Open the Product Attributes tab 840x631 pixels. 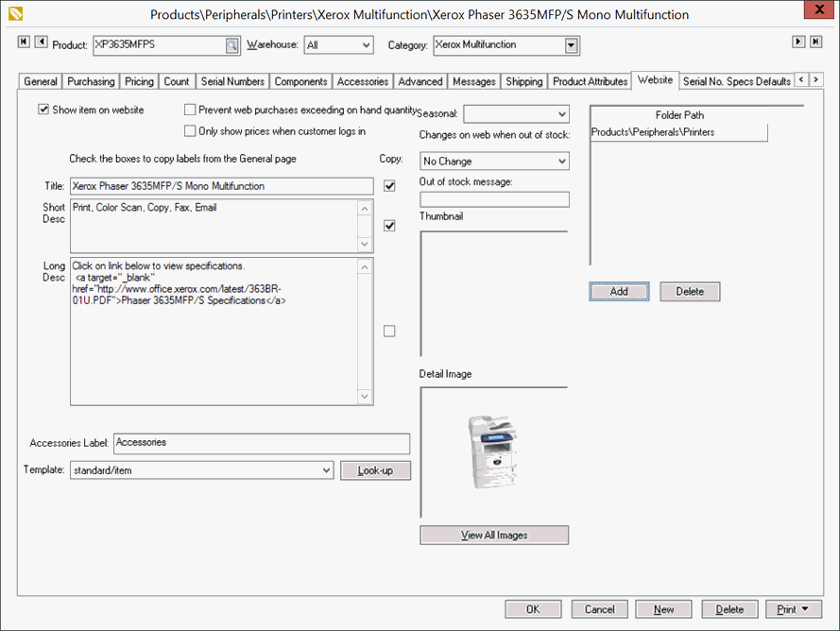[590, 82]
